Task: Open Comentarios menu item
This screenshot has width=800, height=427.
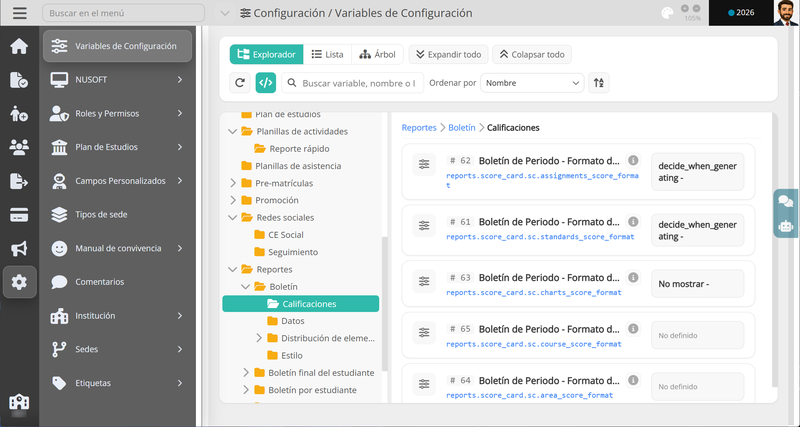Action: [x=117, y=282]
